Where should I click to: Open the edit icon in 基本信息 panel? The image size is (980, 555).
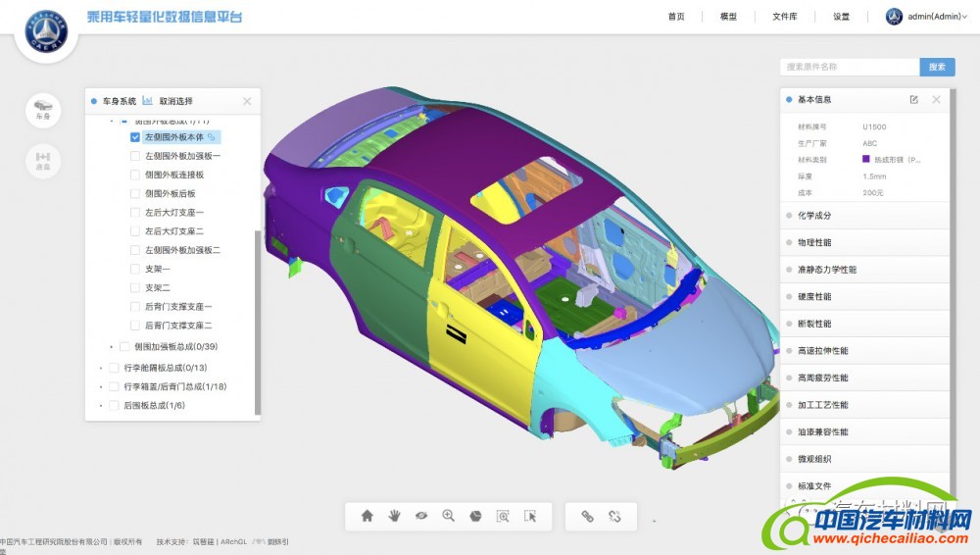[x=913, y=100]
